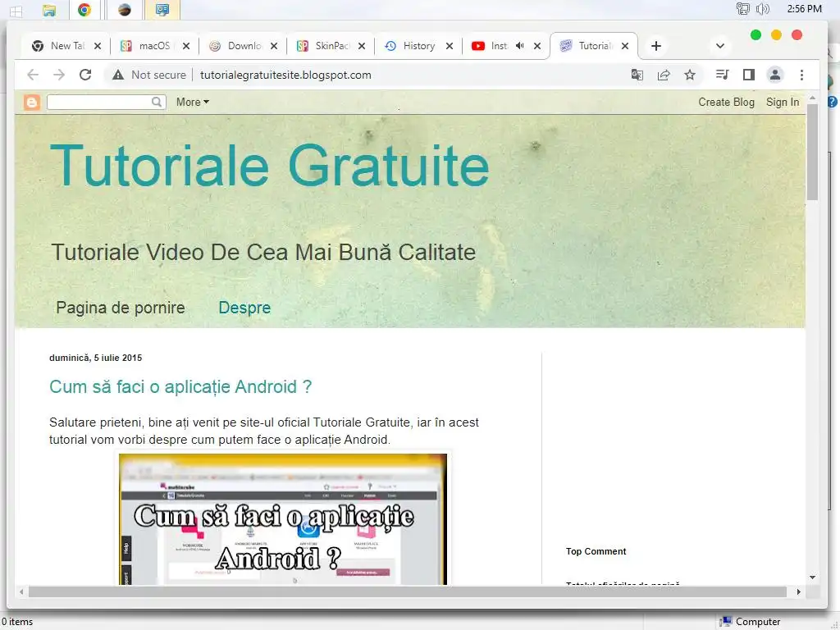
Task: Close the Download tab
Action: 274,46
